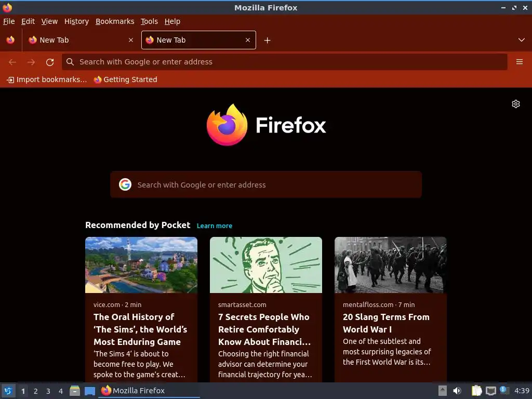Open the hamburger application menu
The width and height of the screenshot is (532, 399).
tap(520, 62)
